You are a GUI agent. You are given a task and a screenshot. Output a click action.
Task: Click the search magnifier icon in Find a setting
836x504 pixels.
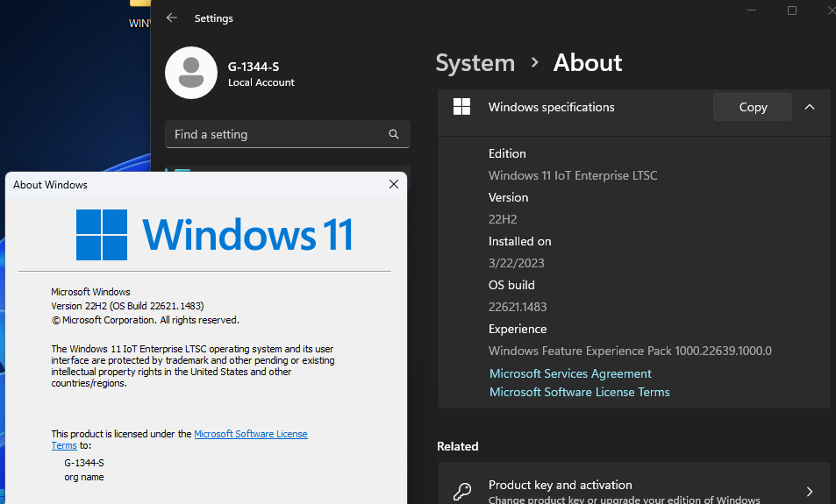pos(394,134)
